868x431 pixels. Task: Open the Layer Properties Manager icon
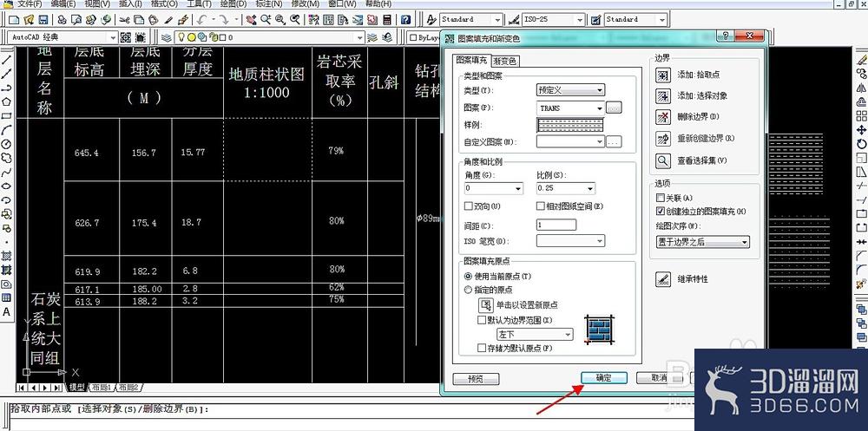pyautogui.click(x=166, y=37)
